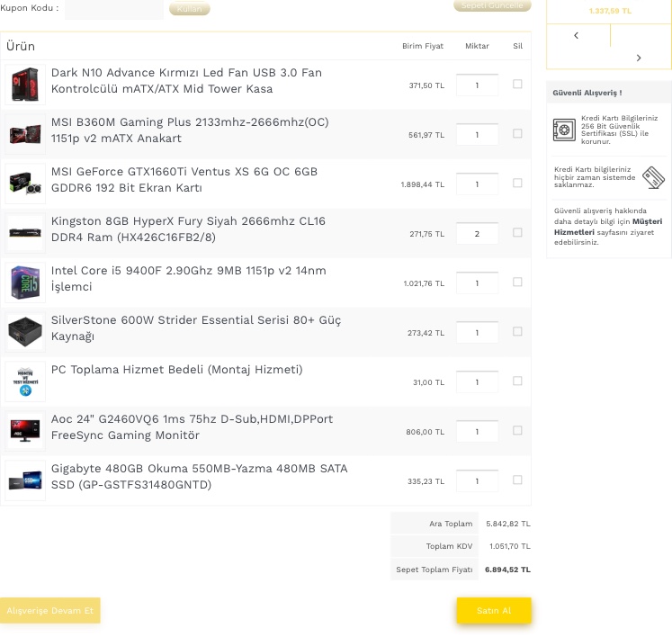Tick the delete checkbox for Dark N10 case
The width and height of the screenshot is (672, 637).
(x=517, y=84)
